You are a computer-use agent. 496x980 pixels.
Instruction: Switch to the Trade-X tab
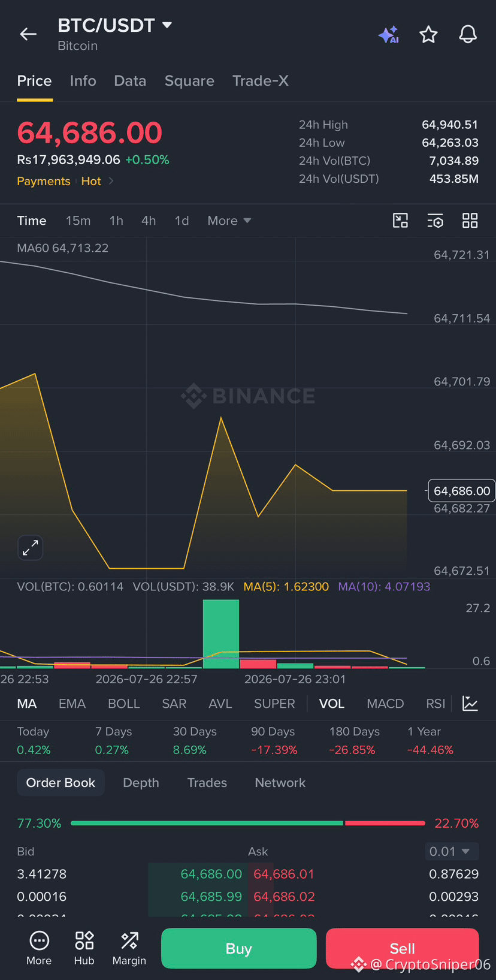click(261, 81)
